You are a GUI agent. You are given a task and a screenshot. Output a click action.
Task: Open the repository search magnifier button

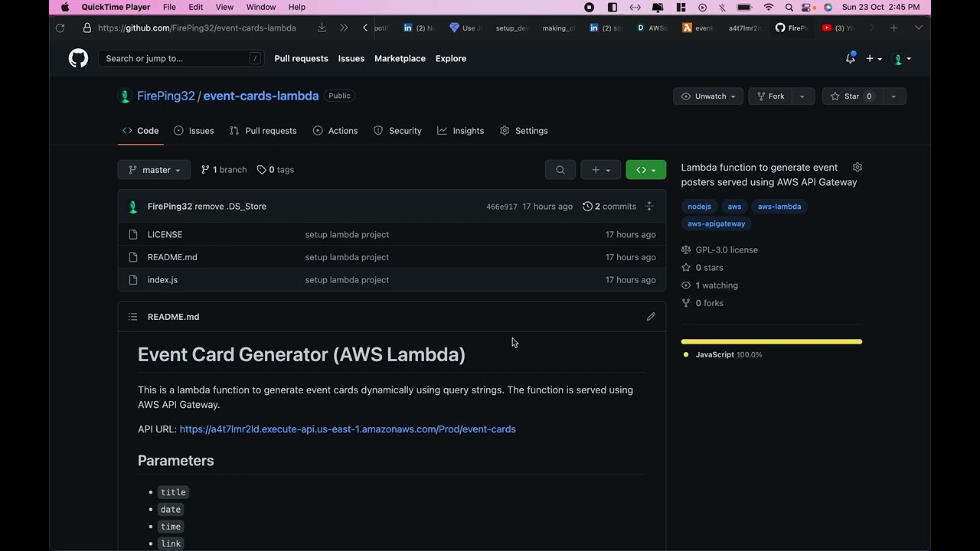pyautogui.click(x=560, y=170)
